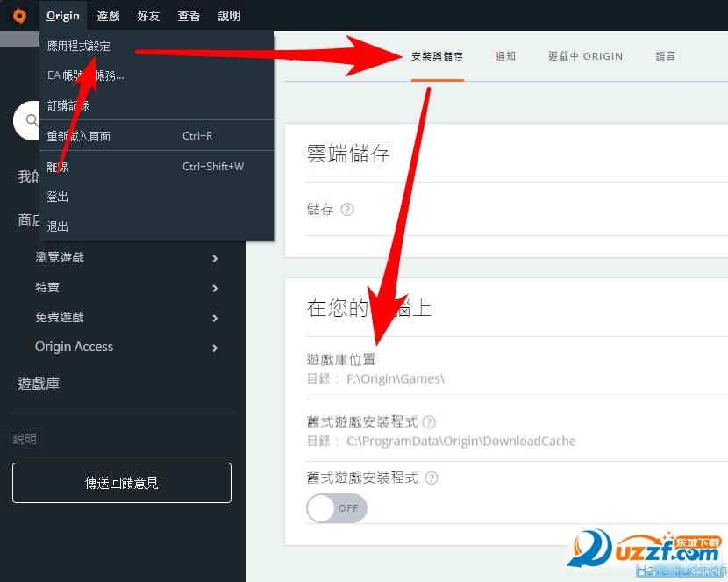The image size is (728, 582).
Task: Expand 免費遊戲 submenu arrow
Action: [x=215, y=318]
